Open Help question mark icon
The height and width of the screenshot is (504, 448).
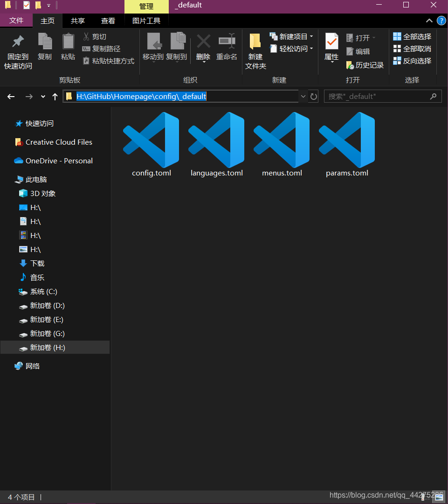[441, 21]
